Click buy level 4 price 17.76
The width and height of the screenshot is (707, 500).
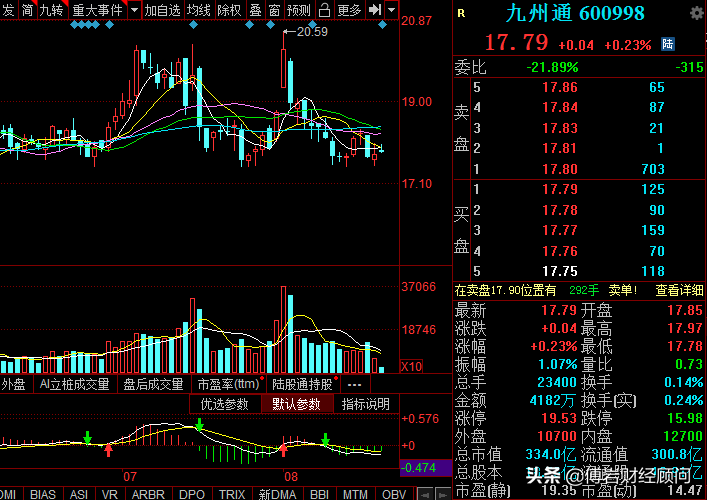(560, 251)
